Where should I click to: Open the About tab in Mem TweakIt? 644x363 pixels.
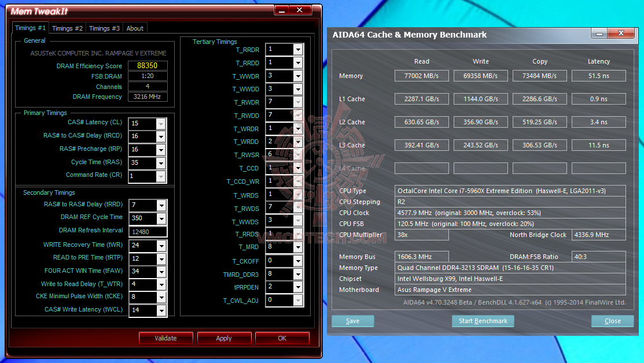pyautogui.click(x=135, y=28)
